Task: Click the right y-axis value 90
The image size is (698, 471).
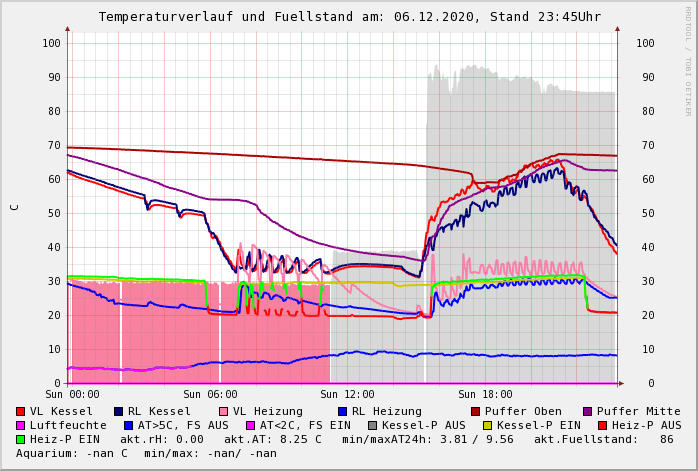Action: [648, 77]
